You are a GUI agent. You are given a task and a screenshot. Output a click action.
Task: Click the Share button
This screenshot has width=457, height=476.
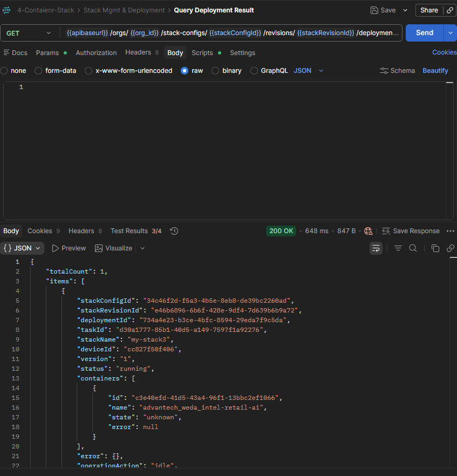[429, 10]
